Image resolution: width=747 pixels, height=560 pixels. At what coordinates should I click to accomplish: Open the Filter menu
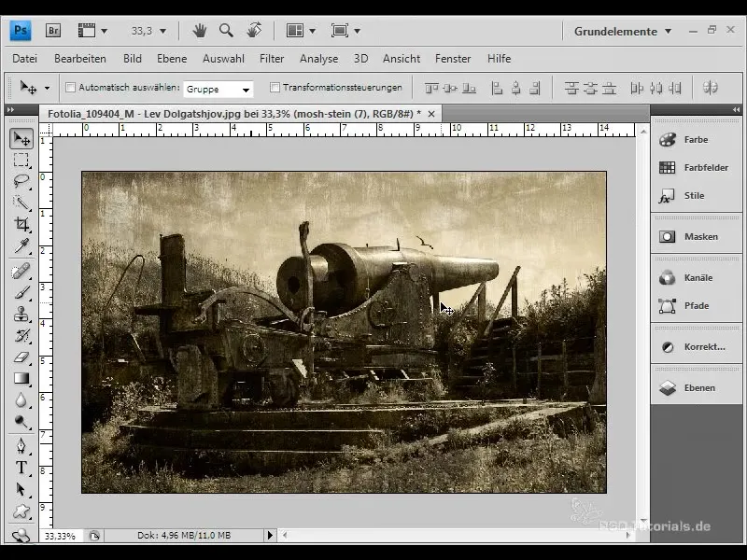point(272,59)
